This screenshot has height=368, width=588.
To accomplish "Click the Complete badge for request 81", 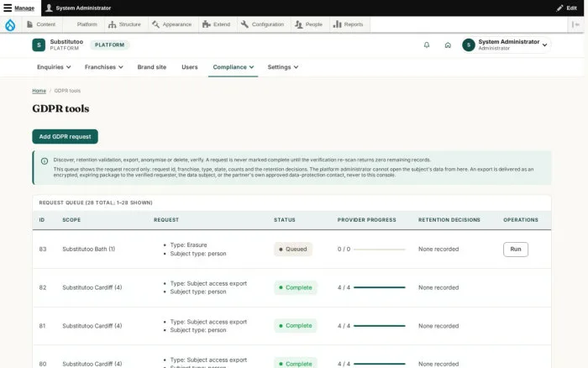I will click(x=296, y=326).
